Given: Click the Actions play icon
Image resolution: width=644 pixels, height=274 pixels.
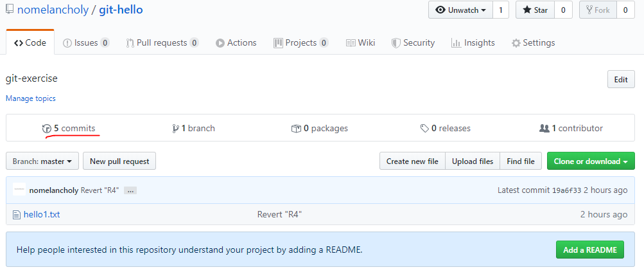Looking at the screenshot, I should (x=220, y=43).
